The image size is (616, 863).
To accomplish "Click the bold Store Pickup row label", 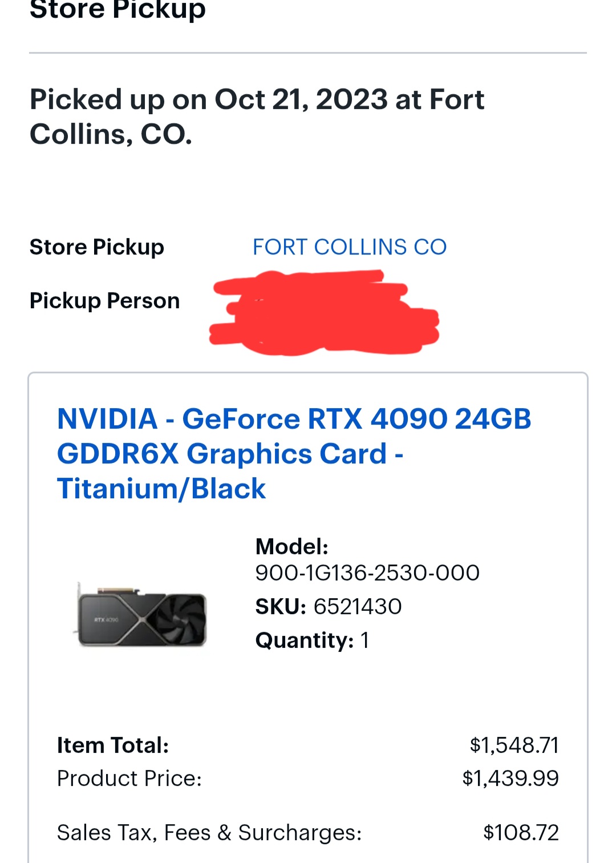I will tap(97, 247).
